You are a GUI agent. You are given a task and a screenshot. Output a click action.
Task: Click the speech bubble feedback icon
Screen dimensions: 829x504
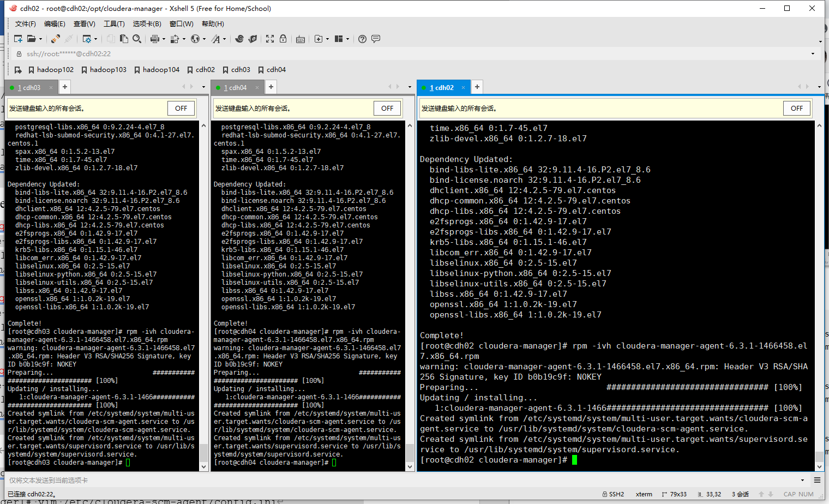[376, 39]
